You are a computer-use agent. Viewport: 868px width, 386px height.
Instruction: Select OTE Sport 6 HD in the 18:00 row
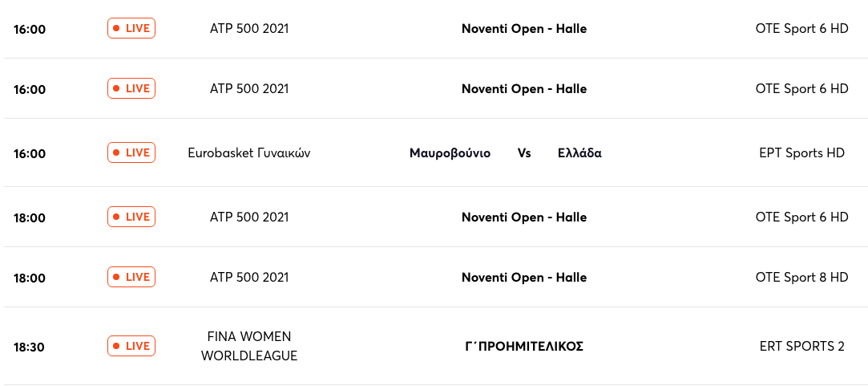pyautogui.click(x=801, y=217)
